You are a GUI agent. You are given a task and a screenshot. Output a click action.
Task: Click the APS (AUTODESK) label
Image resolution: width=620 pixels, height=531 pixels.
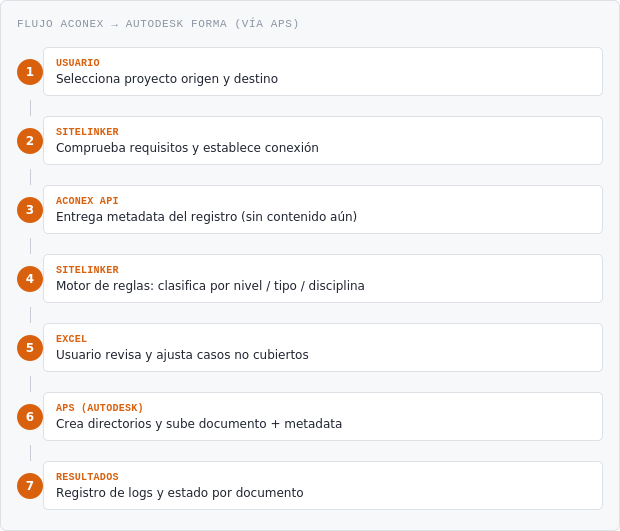click(x=100, y=408)
